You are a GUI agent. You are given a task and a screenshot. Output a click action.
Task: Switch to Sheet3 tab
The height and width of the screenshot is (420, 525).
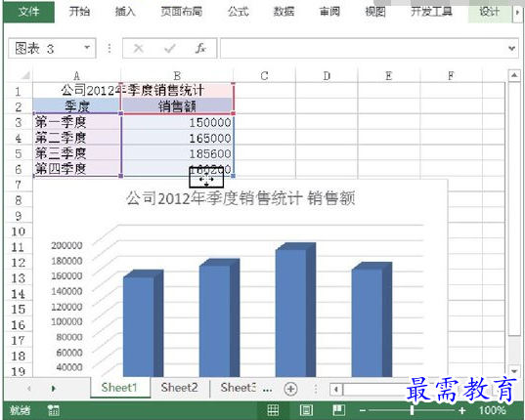(x=239, y=388)
